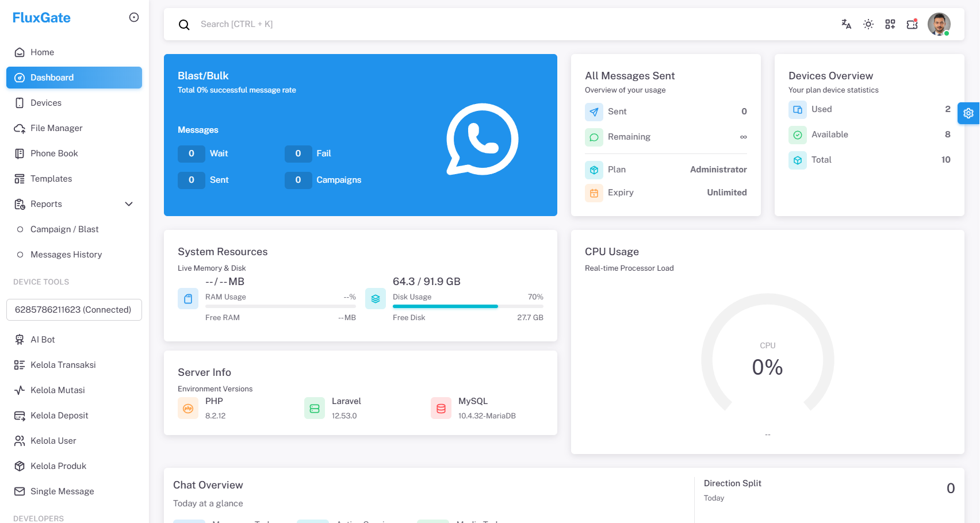Viewport: 980px width, 523px height.
Task: Click the RAM Usage progress bar
Action: pos(281,306)
